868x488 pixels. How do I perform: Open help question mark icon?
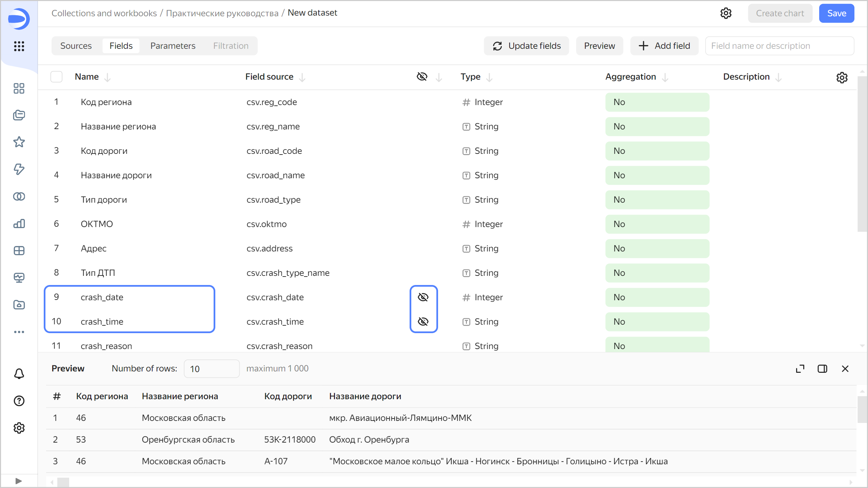coord(19,401)
